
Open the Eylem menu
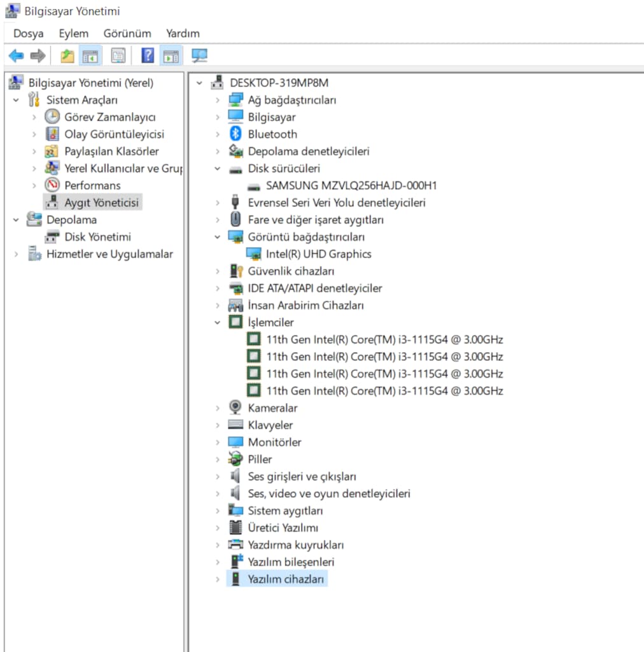[x=74, y=33]
